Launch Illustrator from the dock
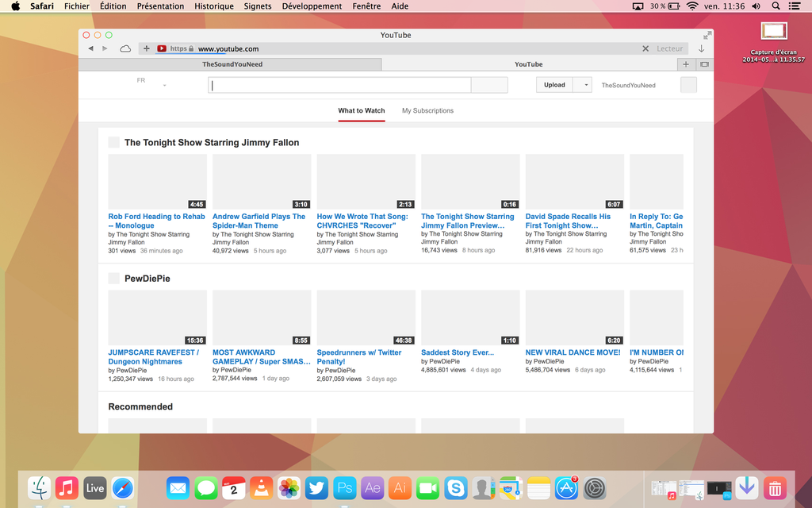 click(x=400, y=488)
